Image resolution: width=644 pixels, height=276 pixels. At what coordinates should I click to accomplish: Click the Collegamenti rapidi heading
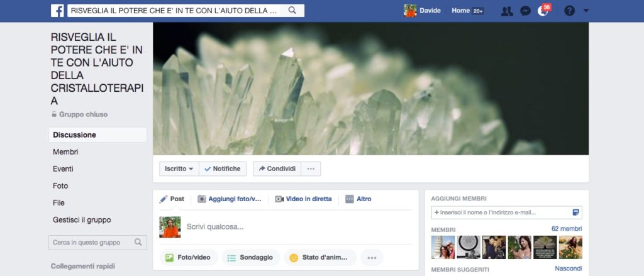pos(83,266)
